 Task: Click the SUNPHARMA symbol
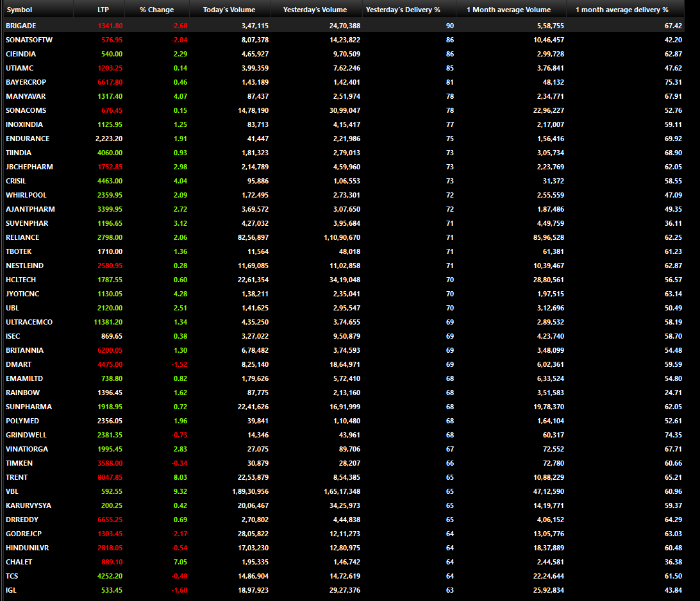[29, 407]
